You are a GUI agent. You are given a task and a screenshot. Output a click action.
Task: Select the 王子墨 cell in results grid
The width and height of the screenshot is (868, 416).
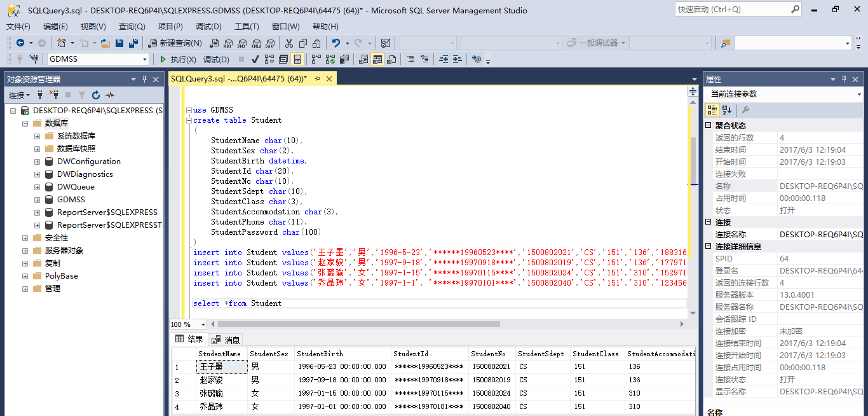(x=222, y=367)
